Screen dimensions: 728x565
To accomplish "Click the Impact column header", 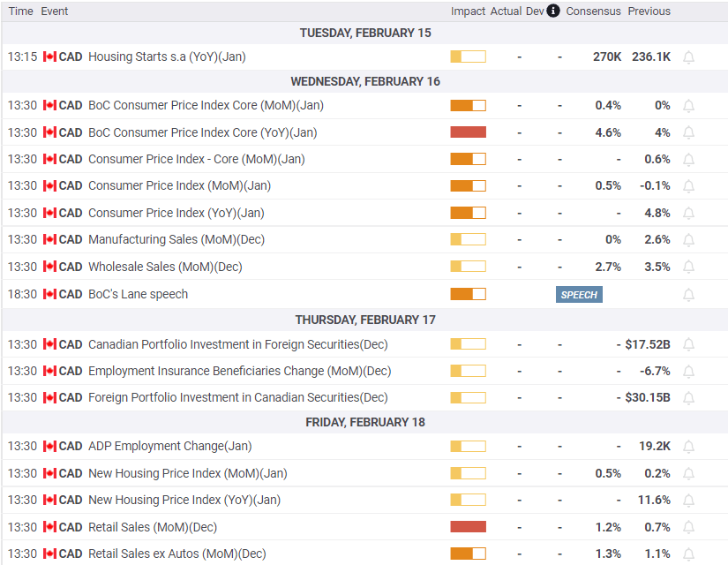I will [x=468, y=11].
